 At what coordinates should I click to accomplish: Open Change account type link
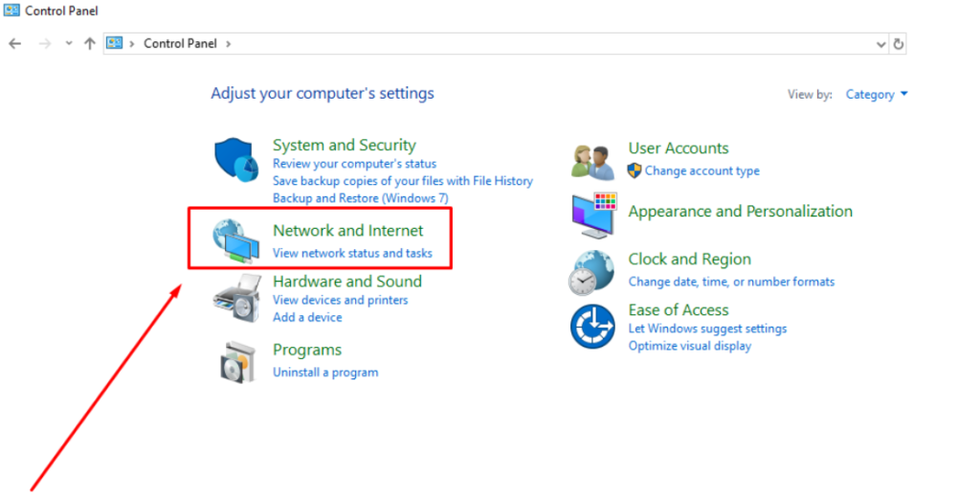click(x=702, y=170)
